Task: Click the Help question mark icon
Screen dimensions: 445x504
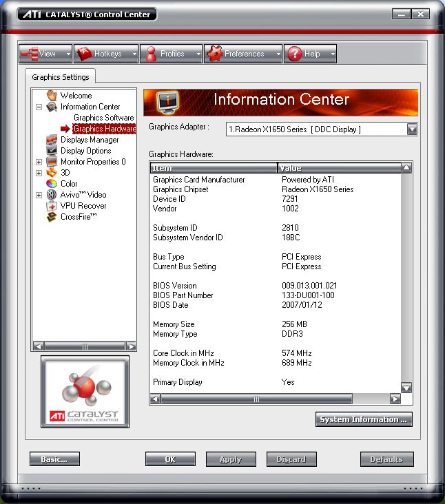Action: pyautogui.click(x=295, y=54)
